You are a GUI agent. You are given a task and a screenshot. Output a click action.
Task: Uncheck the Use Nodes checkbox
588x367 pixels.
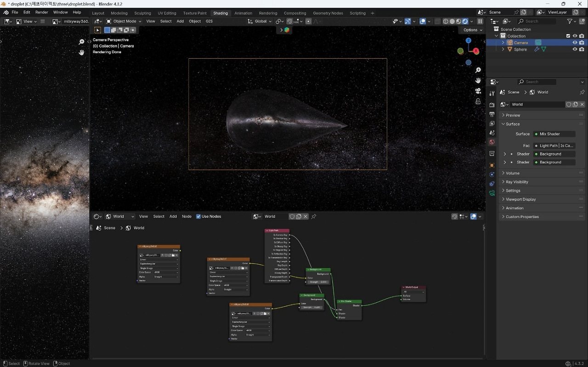point(198,216)
